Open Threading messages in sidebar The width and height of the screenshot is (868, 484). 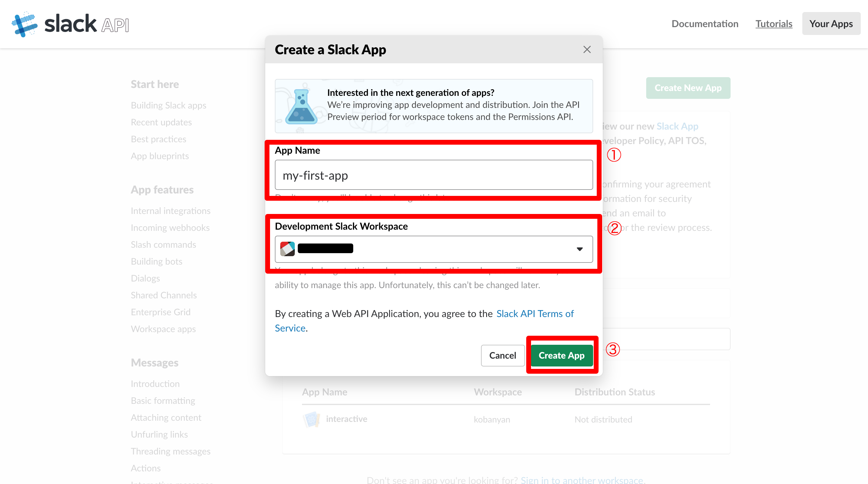point(171,451)
